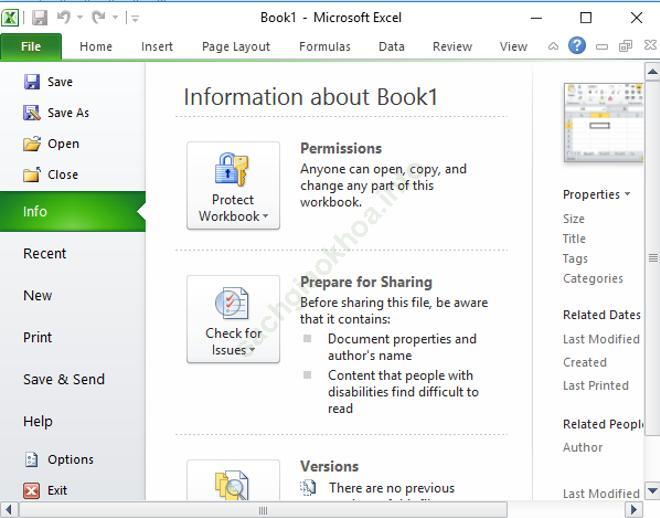Restore the workbook window icon in ribbon
The height and width of the screenshot is (518, 660).
click(x=625, y=45)
